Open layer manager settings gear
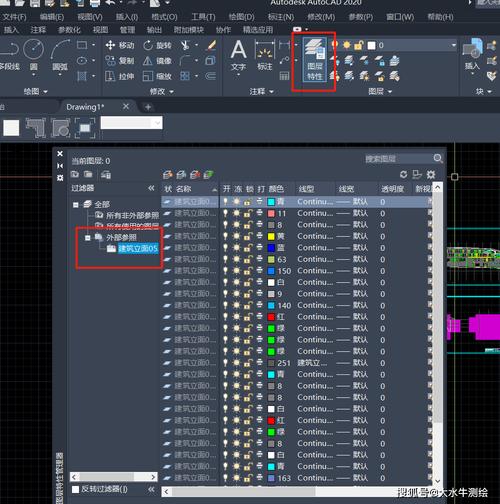 [x=431, y=174]
